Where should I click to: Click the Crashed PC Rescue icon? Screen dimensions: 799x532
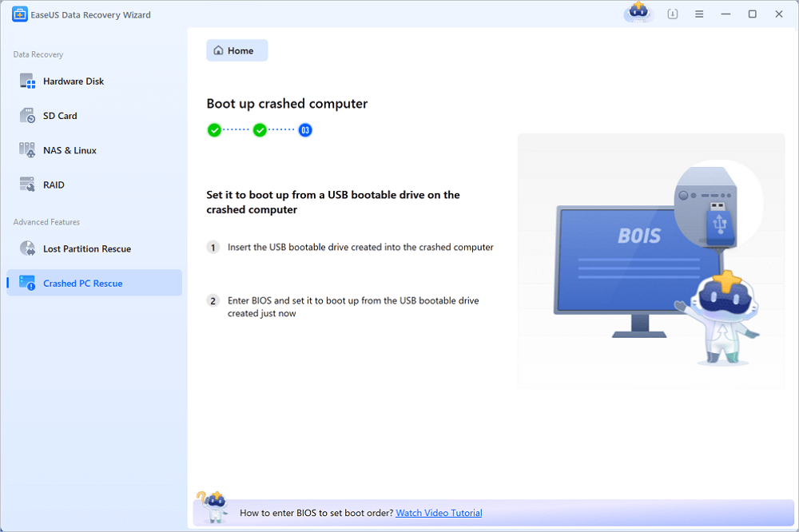[27, 283]
